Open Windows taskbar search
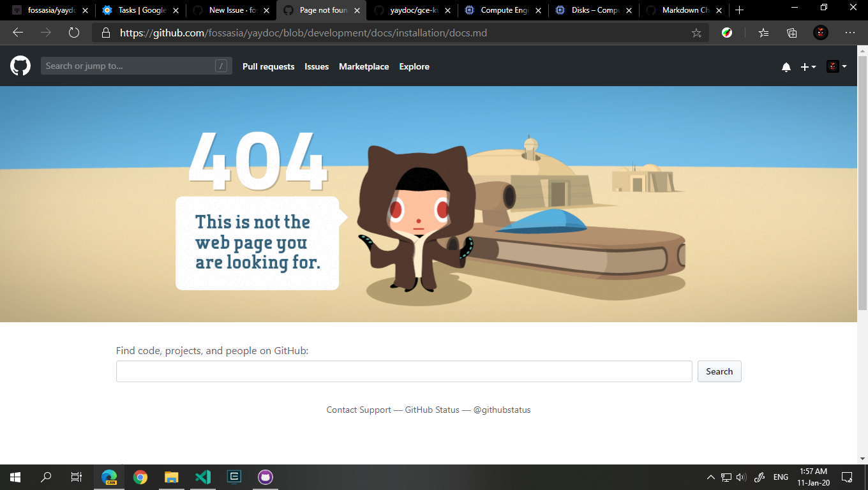This screenshot has width=868, height=490. click(46, 477)
